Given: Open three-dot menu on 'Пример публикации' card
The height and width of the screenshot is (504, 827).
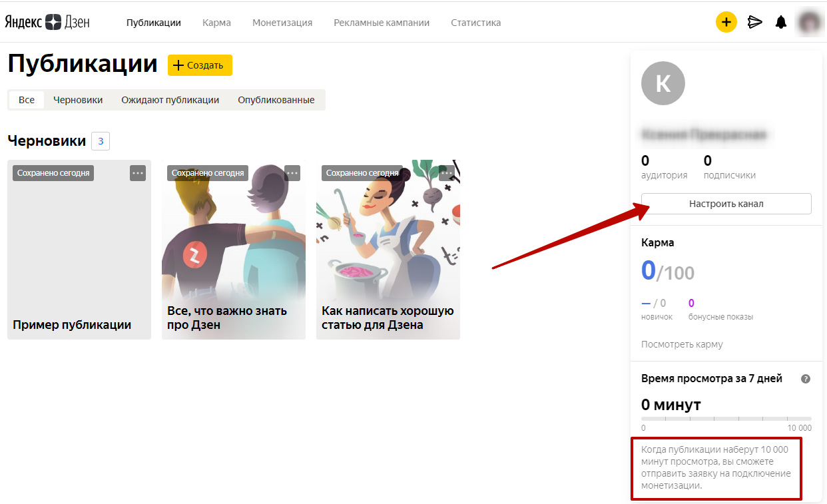Looking at the screenshot, I should point(138,173).
